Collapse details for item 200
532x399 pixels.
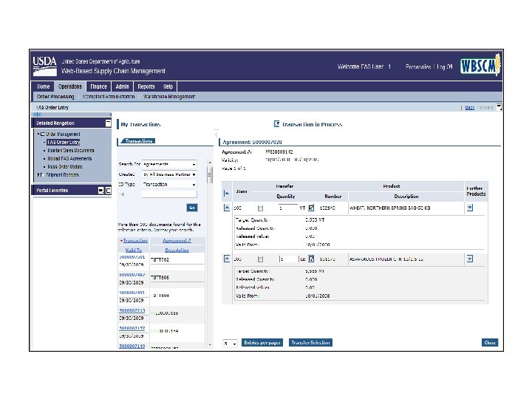227,259
